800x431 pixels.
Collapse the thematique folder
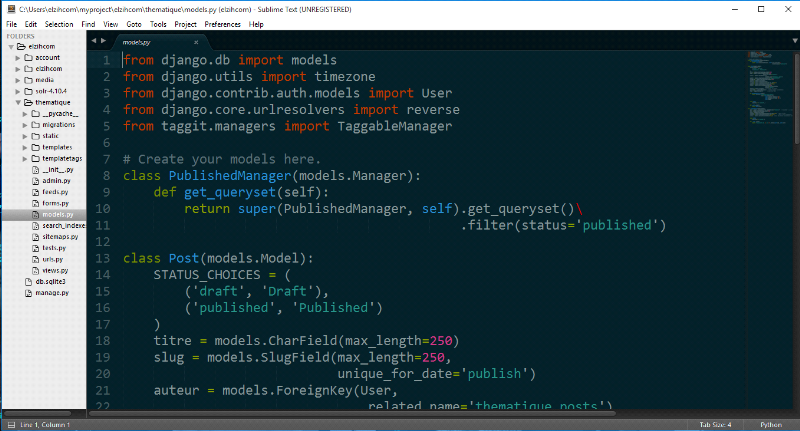18,102
